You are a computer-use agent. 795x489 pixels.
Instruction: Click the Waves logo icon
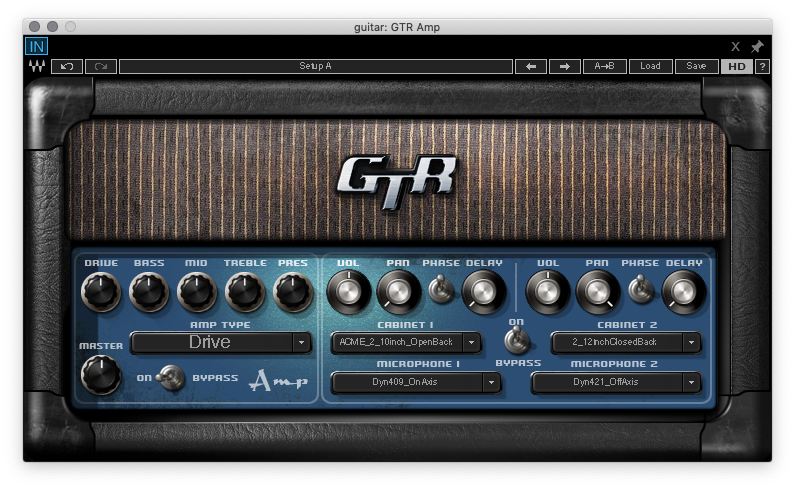(x=37, y=66)
